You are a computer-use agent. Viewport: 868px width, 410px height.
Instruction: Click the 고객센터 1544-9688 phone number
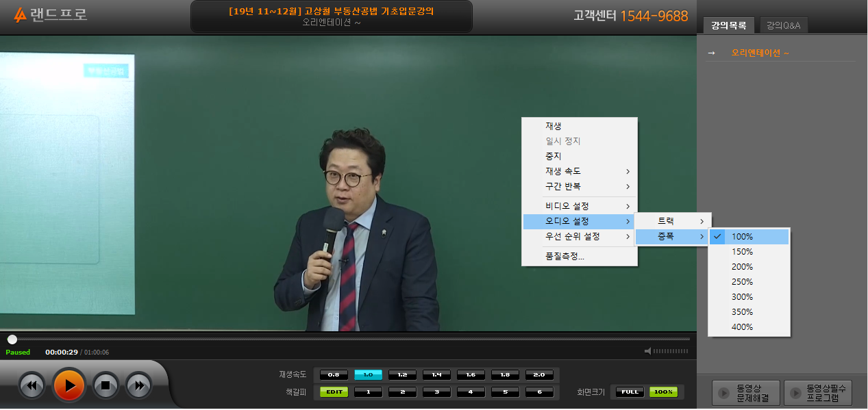click(x=631, y=16)
